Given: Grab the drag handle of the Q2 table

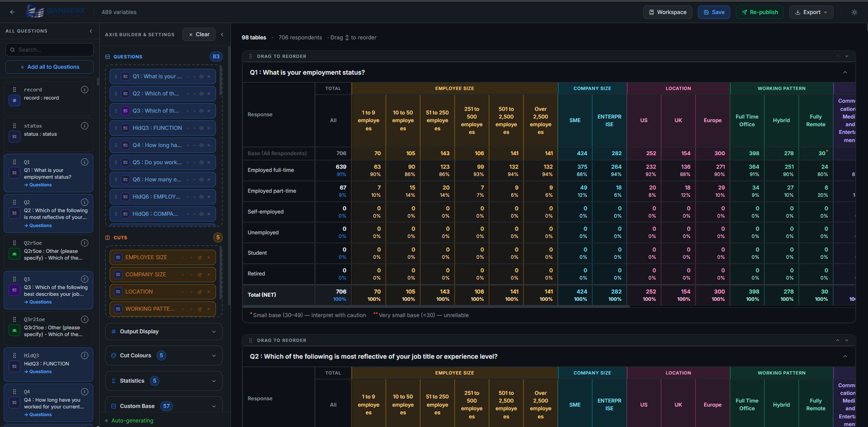Looking at the screenshot, I should (250, 340).
